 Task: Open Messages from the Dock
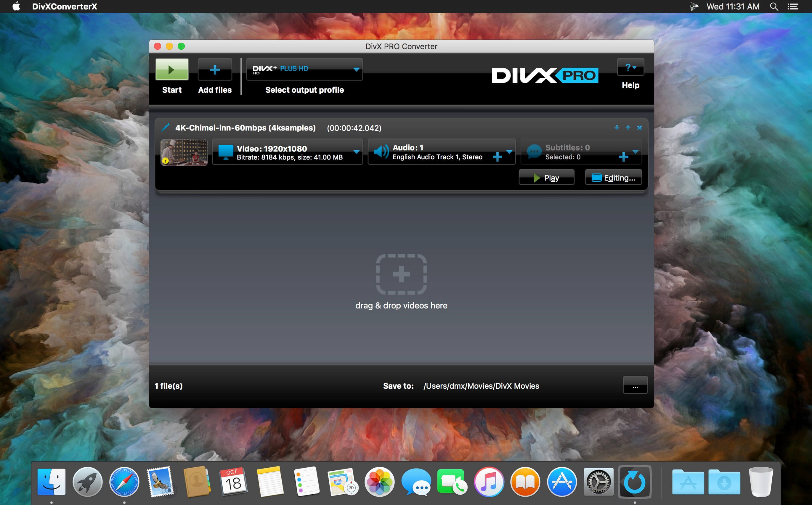point(416,482)
